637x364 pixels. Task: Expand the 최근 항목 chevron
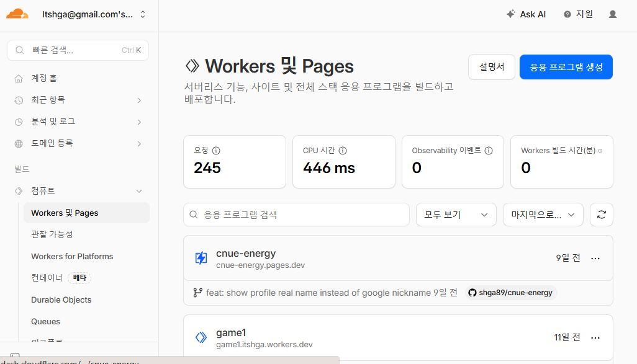[x=139, y=100]
